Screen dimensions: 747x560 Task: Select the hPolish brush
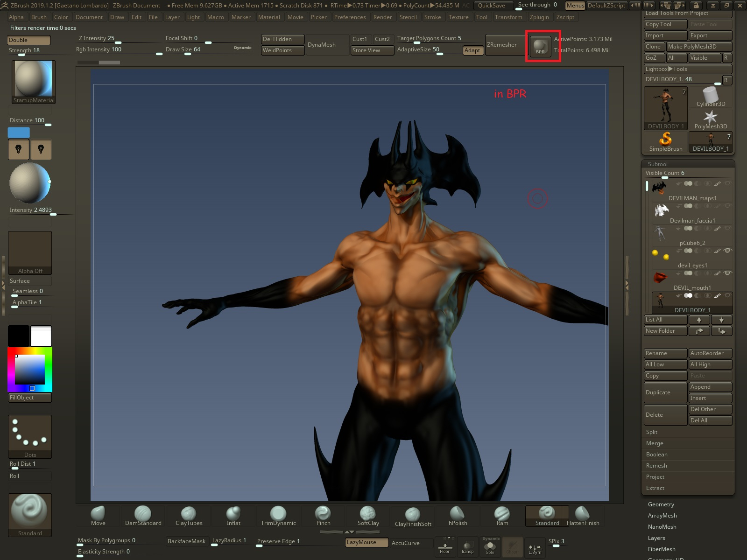[458, 516]
